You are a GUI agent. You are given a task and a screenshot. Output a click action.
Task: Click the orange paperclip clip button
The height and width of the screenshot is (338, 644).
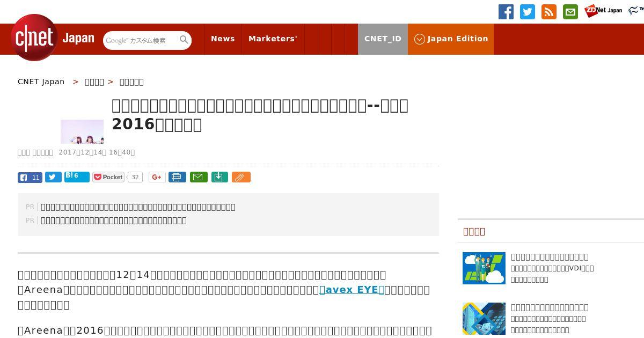coord(241,177)
